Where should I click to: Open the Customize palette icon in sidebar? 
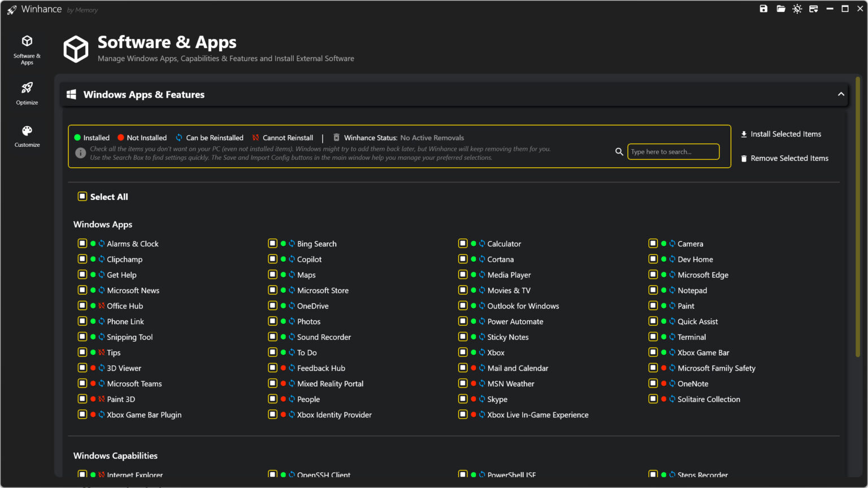pyautogui.click(x=27, y=130)
